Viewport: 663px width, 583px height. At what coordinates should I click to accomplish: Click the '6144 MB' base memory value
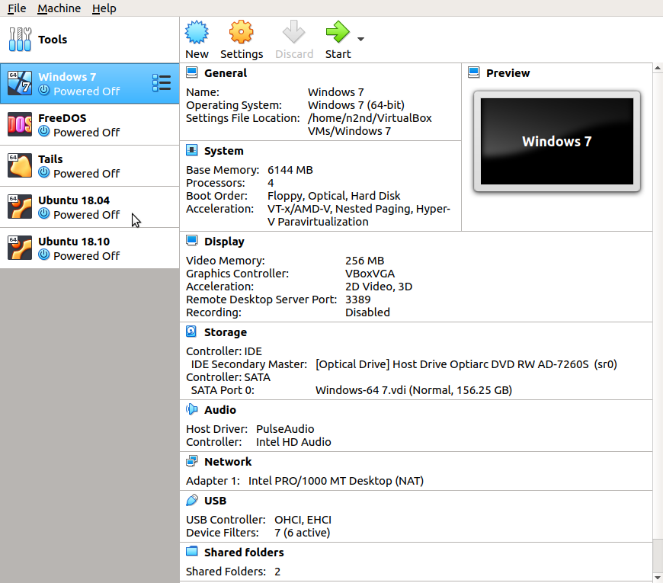(290, 170)
